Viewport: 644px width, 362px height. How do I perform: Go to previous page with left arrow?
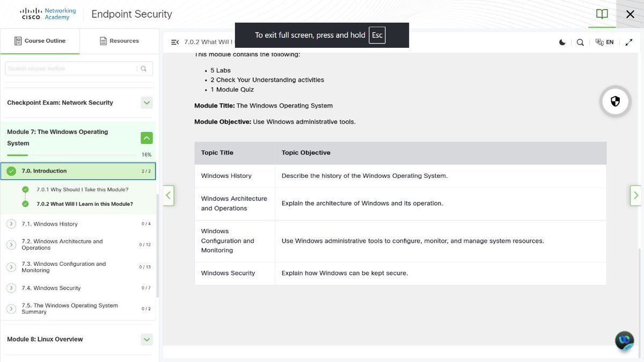click(169, 196)
